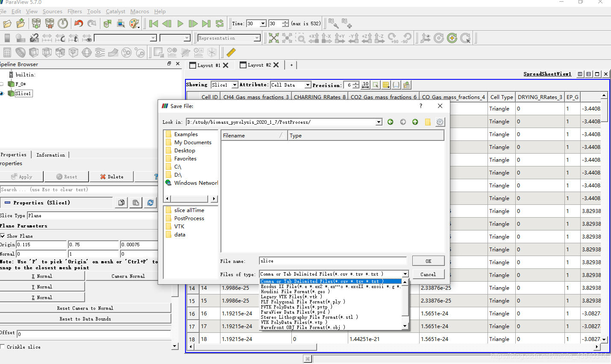Enable Crinkle slice checkbox
Screen dimensions: 611x364
tap(3, 347)
